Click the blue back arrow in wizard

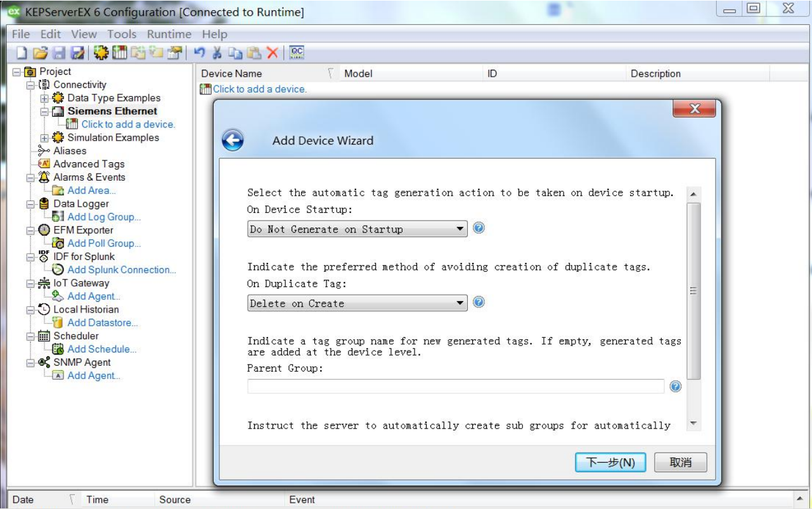tap(233, 140)
